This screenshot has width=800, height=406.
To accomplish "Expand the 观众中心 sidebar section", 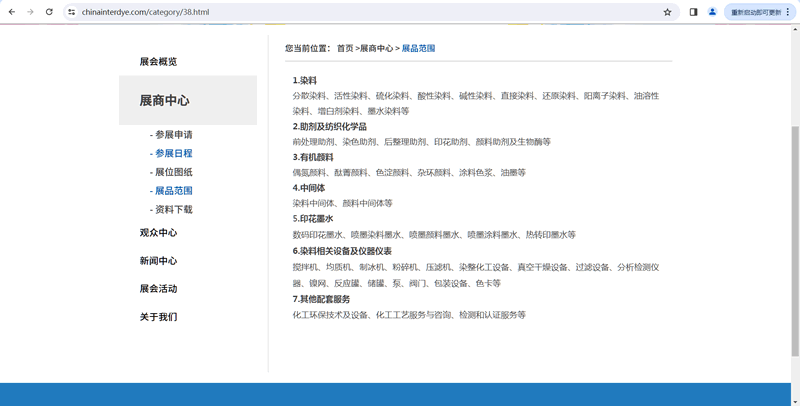I will 158,233.
